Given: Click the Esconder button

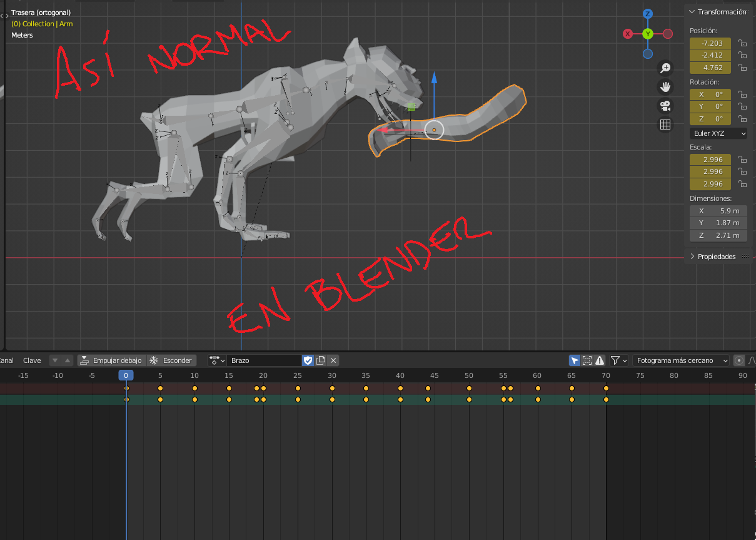Looking at the screenshot, I should 171,360.
